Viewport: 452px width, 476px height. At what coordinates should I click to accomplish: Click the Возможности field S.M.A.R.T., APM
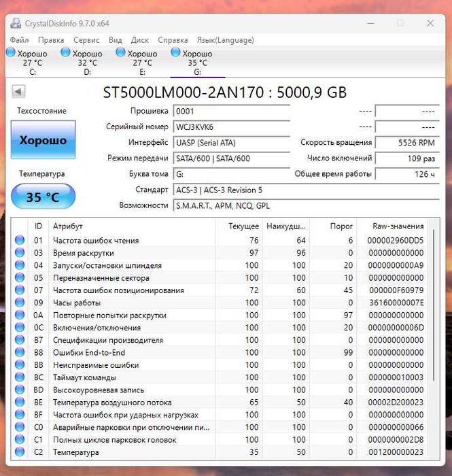306,206
